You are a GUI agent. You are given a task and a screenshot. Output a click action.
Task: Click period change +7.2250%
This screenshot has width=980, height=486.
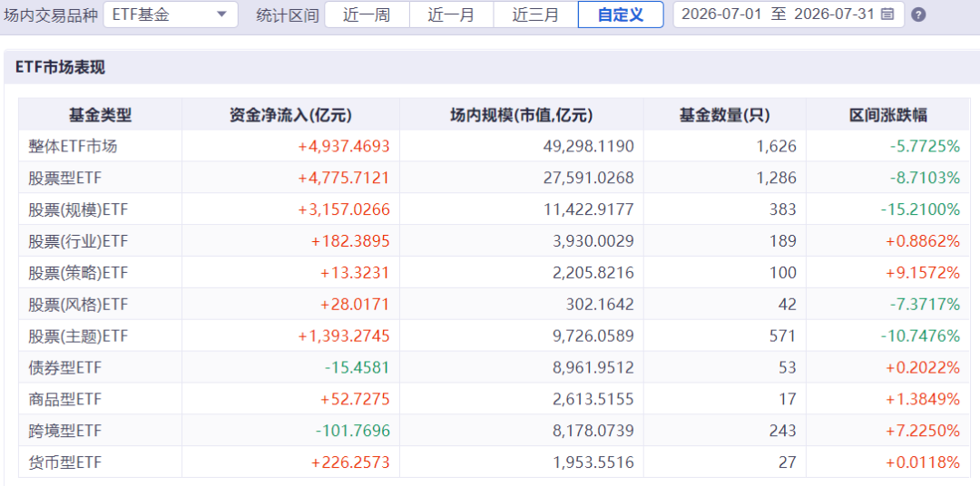923,431
